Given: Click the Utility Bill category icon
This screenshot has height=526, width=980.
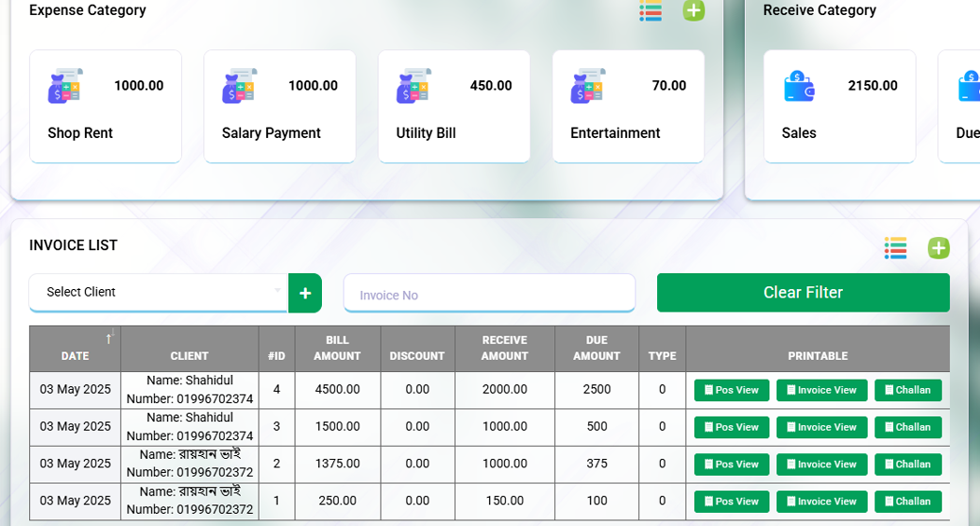Looking at the screenshot, I should click(413, 86).
